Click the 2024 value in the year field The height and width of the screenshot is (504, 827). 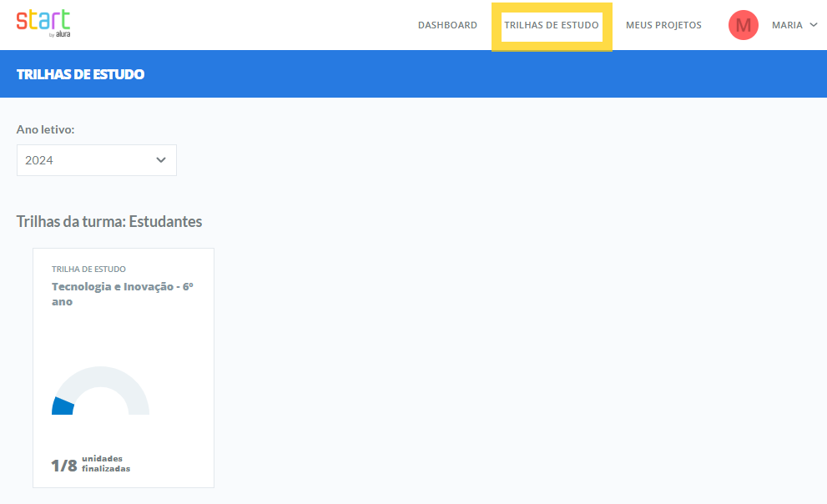coord(39,160)
